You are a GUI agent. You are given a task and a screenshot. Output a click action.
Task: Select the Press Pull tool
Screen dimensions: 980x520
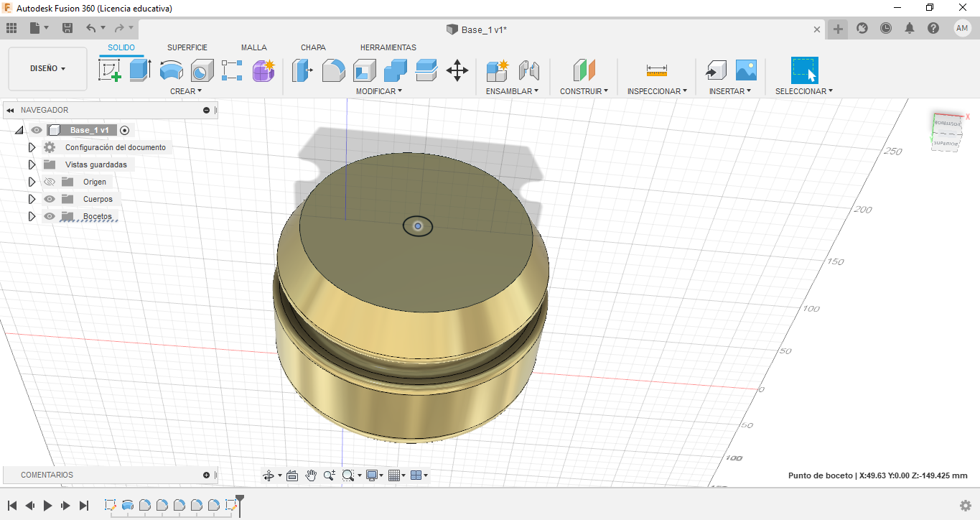pyautogui.click(x=302, y=70)
